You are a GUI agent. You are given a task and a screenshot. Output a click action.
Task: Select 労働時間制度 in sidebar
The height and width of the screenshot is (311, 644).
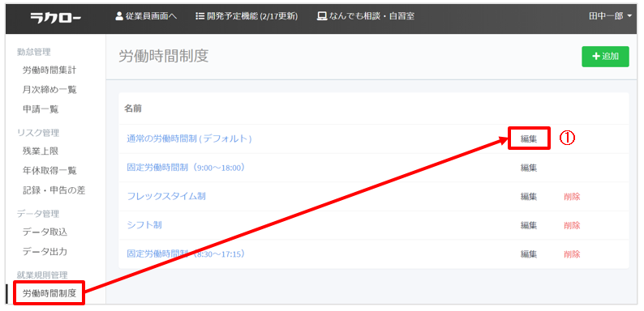[49, 293]
